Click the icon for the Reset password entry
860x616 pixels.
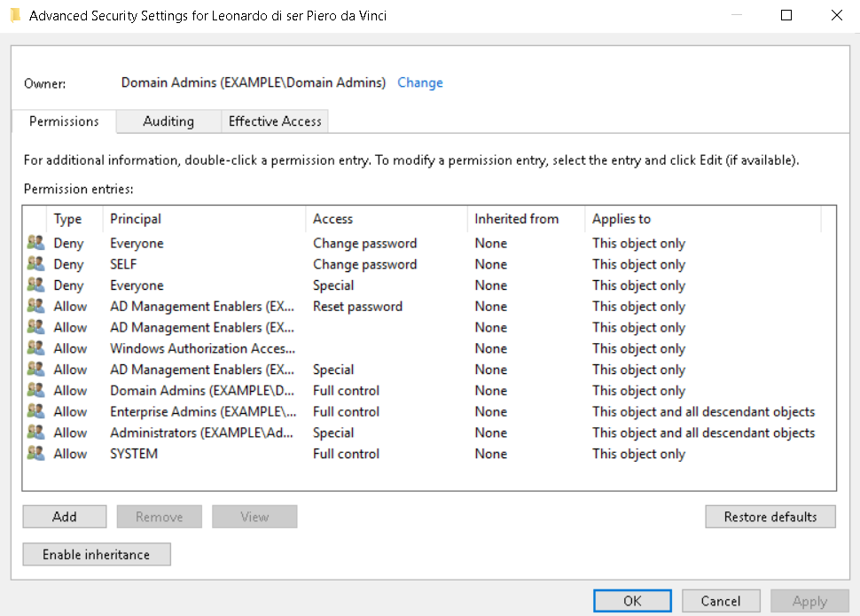(x=35, y=307)
